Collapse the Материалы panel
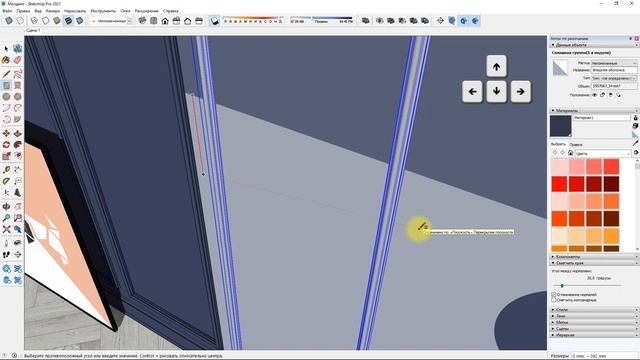Image resolution: width=640 pixels, height=360 pixels. coord(594,111)
